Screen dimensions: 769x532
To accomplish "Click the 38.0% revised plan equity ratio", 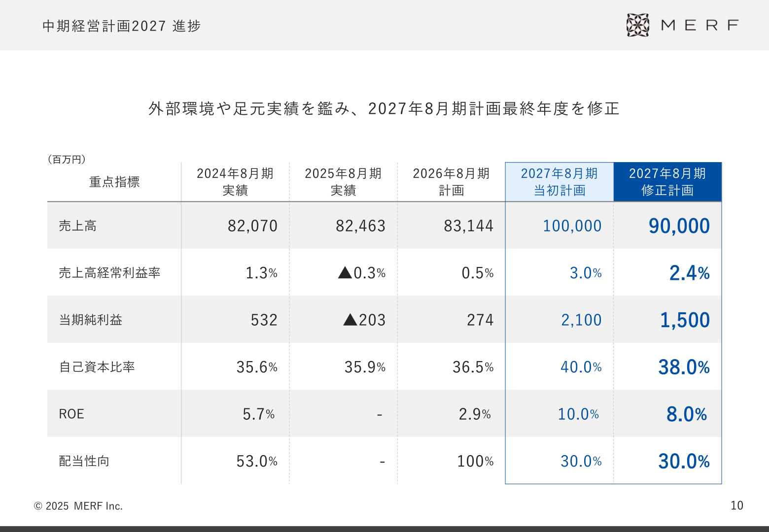I will pyautogui.click(x=684, y=367).
